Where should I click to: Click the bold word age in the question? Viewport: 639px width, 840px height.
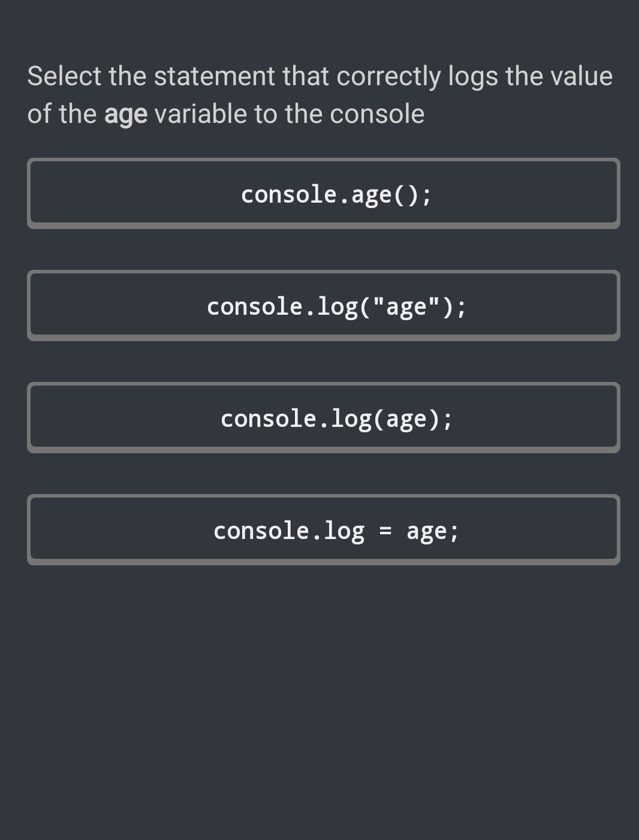[x=126, y=113]
